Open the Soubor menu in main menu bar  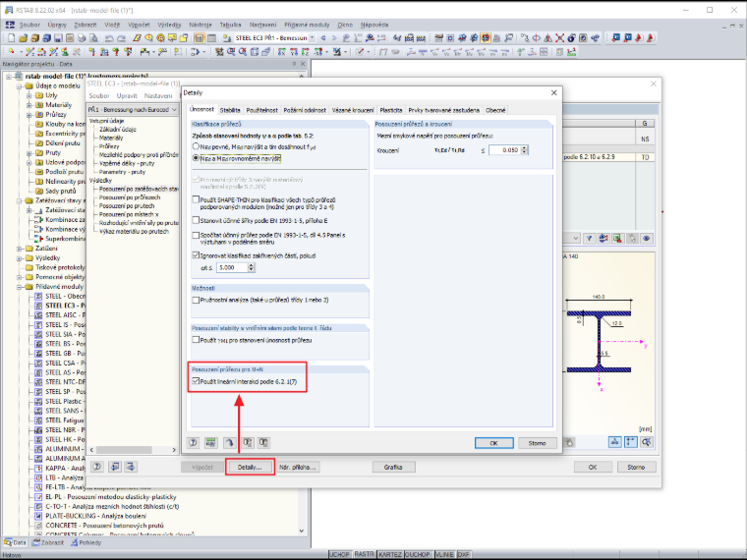[29, 25]
